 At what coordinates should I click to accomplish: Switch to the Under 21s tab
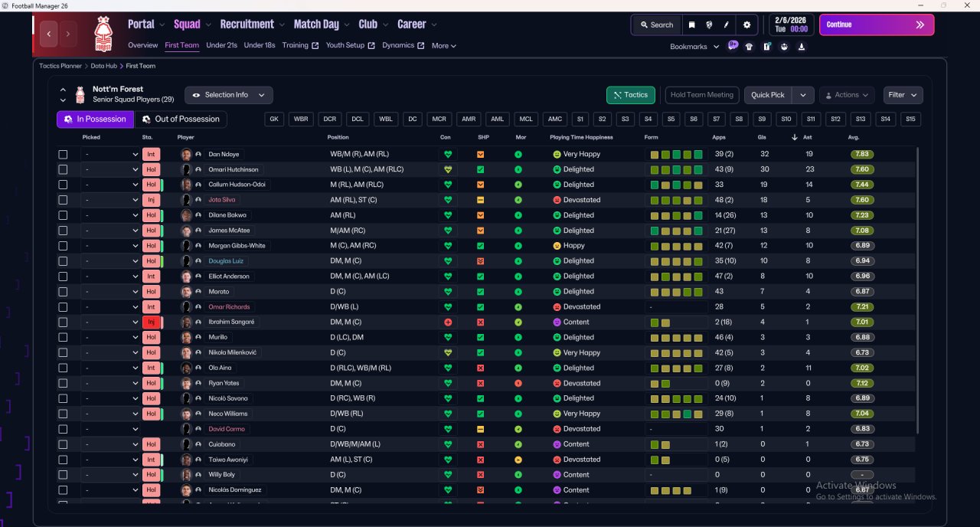tap(221, 45)
